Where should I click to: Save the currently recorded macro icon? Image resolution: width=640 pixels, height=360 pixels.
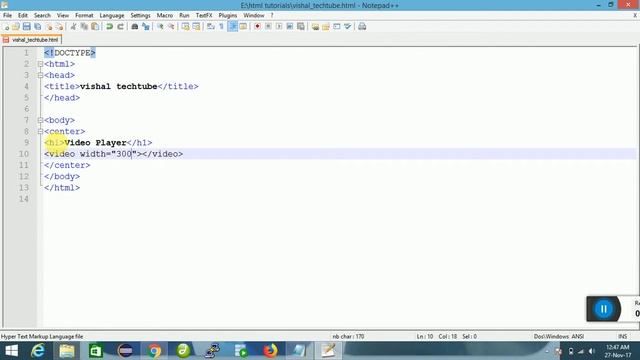click(x=301, y=27)
